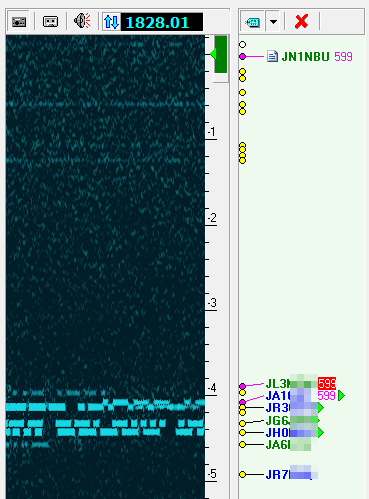Click the 1828.01 frequency display

(162, 22)
